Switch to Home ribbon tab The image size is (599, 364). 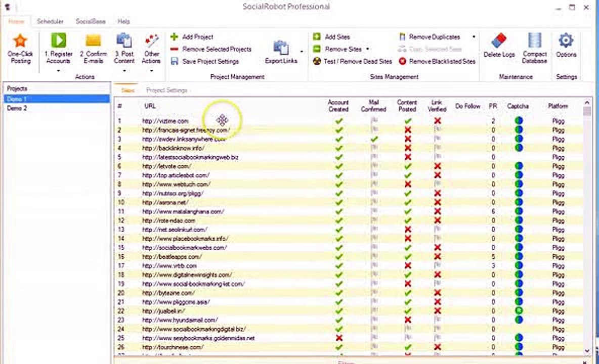tap(16, 21)
